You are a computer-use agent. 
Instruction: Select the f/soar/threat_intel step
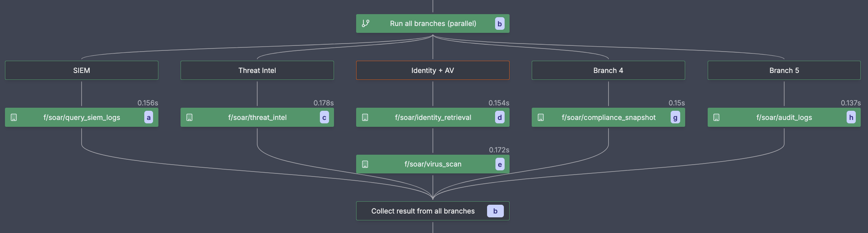click(257, 117)
